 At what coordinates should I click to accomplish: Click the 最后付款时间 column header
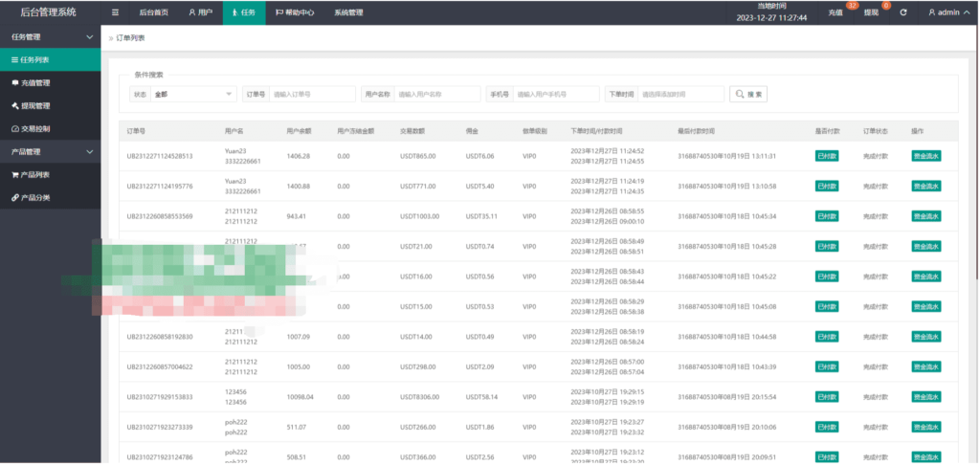pos(697,131)
